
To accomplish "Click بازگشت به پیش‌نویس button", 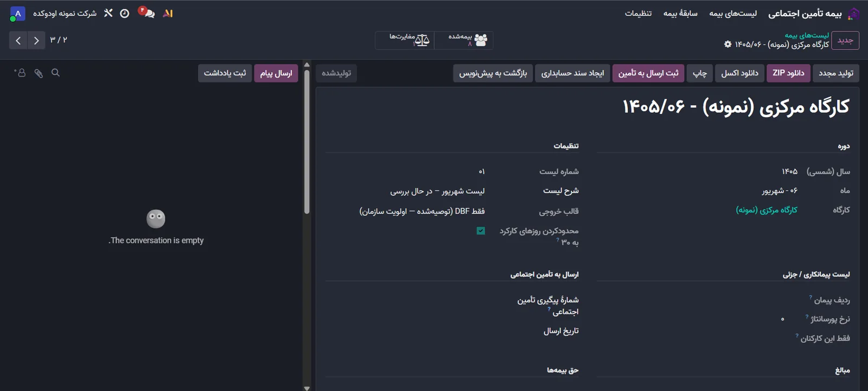I will pyautogui.click(x=493, y=73).
